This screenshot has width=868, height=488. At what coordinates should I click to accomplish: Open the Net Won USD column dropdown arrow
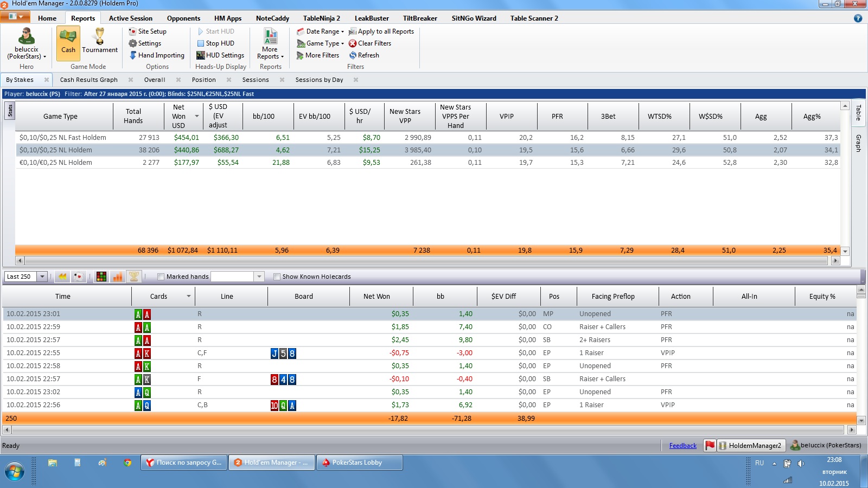pos(197,116)
